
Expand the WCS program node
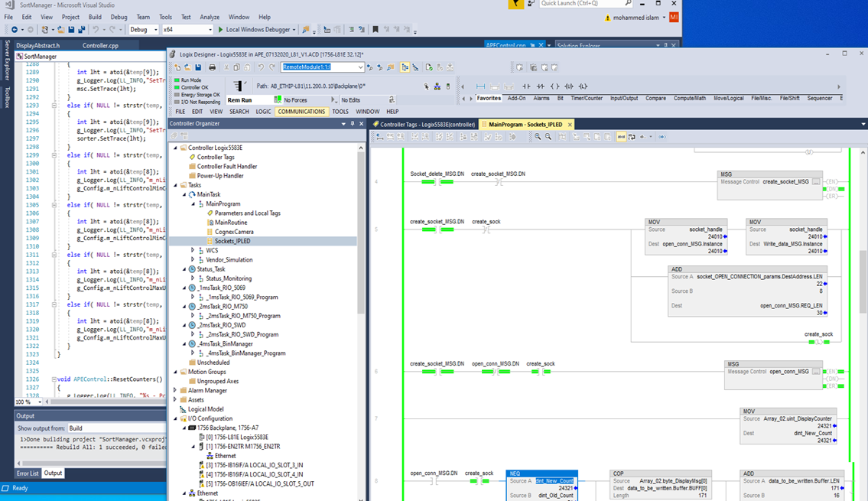193,250
